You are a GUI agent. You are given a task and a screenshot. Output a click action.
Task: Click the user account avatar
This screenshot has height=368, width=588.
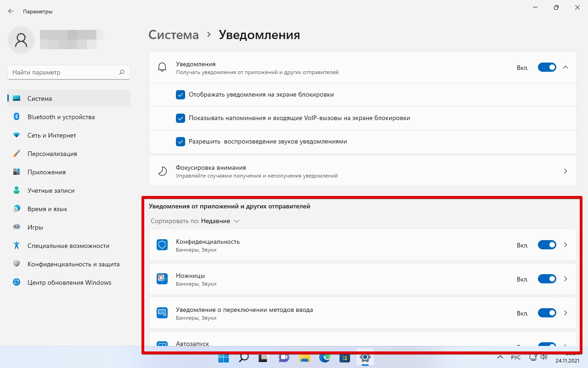click(x=21, y=40)
